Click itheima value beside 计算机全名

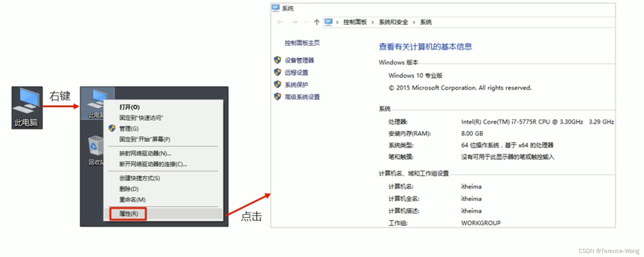pos(471,198)
